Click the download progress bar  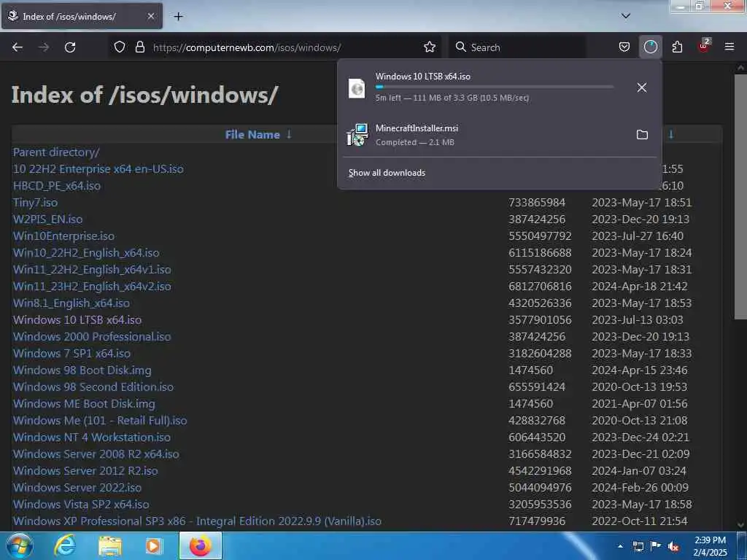(495, 87)
